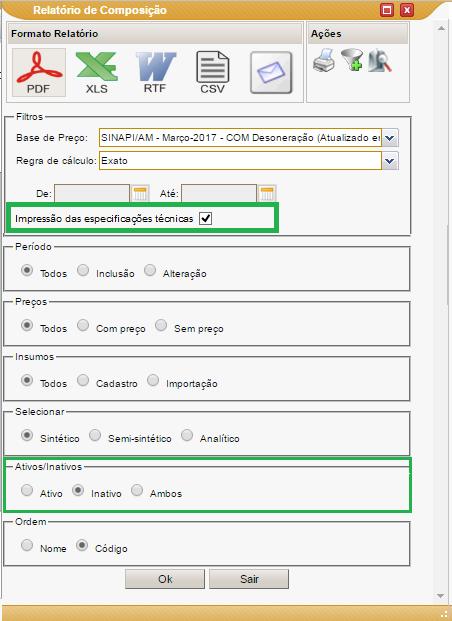Click the email envelope icon
The width and height of the screenshot is (452, 621).
pyautogui.click(x=271, y=72)
